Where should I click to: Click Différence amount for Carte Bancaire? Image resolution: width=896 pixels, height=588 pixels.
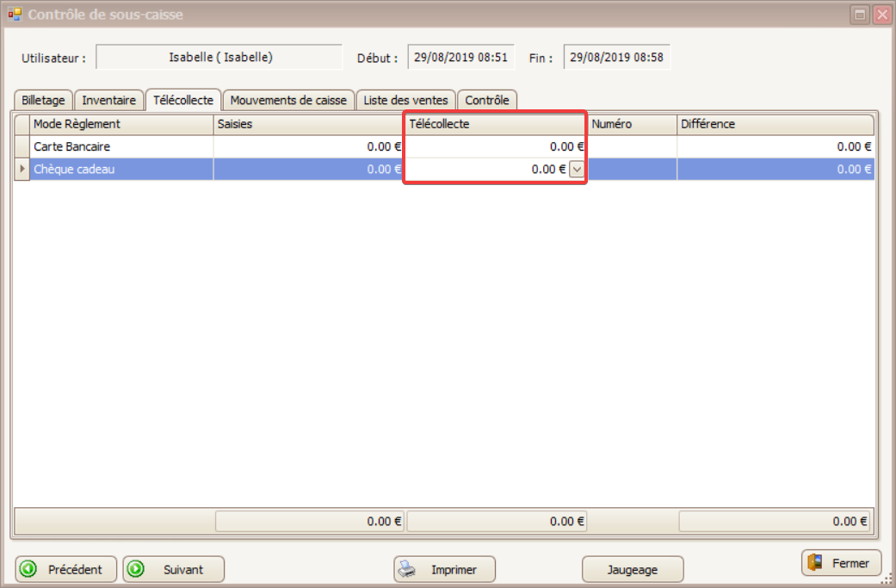click(x=776, y=147)
